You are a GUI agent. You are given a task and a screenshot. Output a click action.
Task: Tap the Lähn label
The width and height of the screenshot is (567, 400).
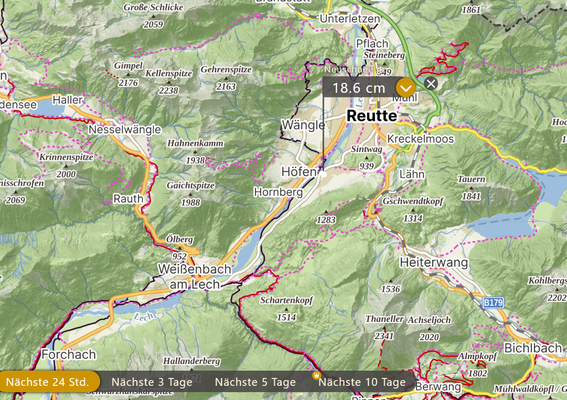(412, 174)
